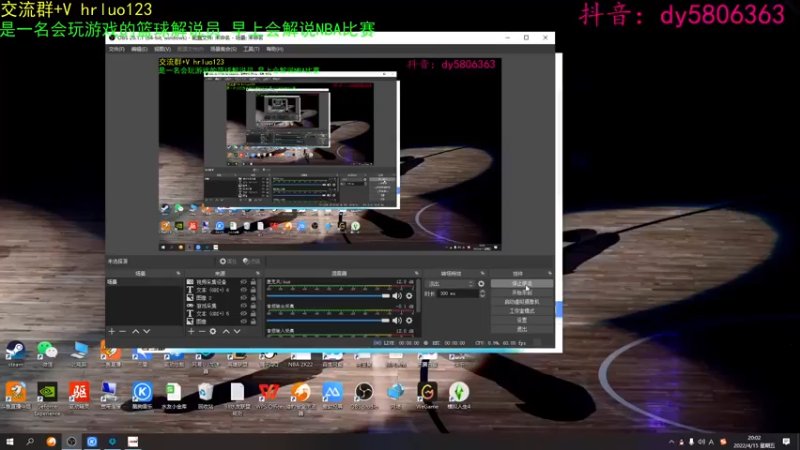Click the 启动虚拟摄像机 virtual camera button
Viewport: 800px width, 450px height.
(521, 302)
